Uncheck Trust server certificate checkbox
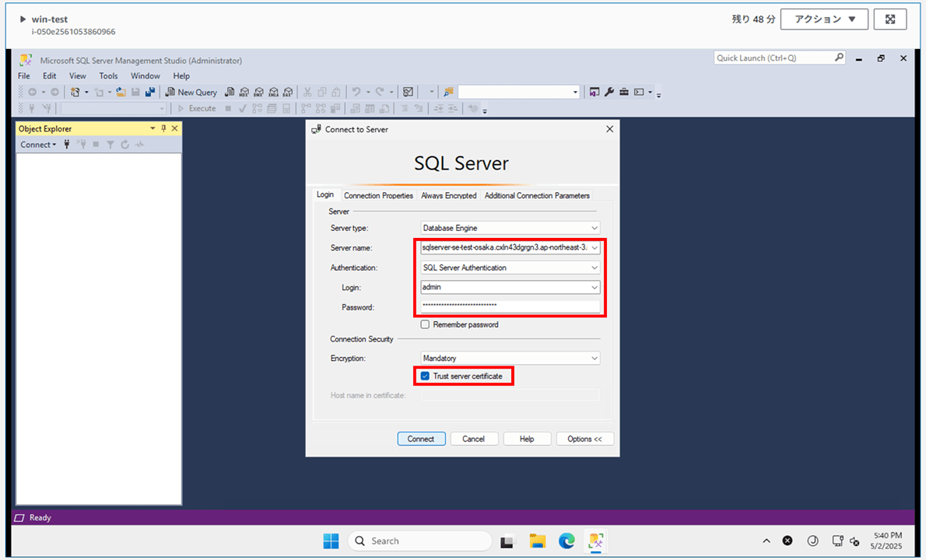The width and height of the screenshot is (926, 560). click(x=425, y=376)
